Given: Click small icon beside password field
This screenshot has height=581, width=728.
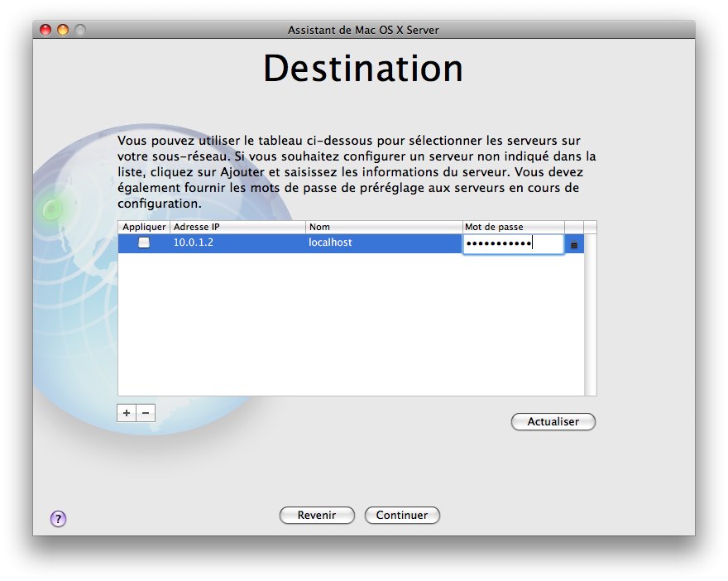Looking at the screenshot, I should point(574,245).
